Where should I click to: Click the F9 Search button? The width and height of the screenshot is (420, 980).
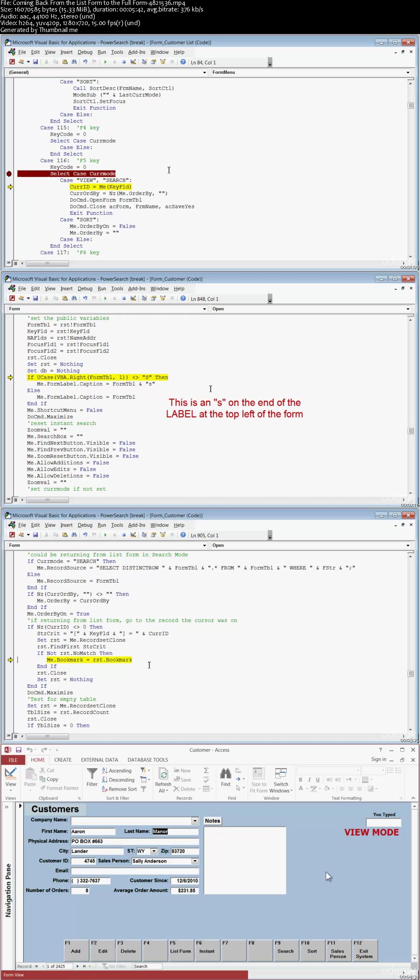pyautogui.click(x=285, y=950)
